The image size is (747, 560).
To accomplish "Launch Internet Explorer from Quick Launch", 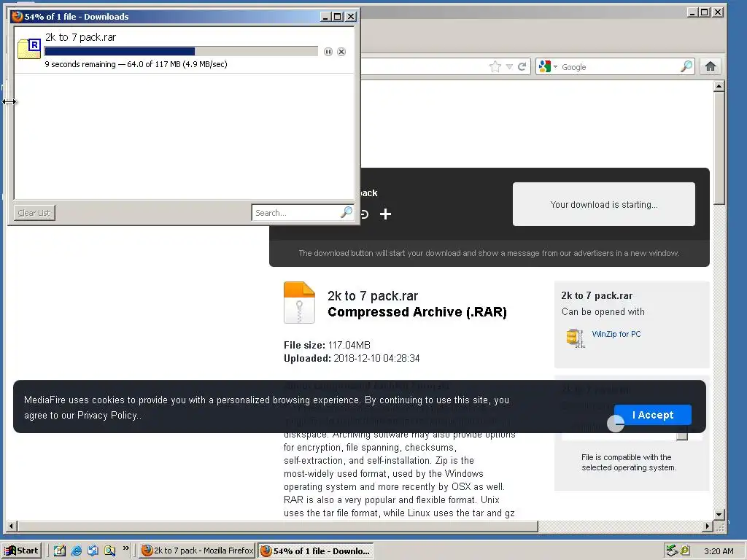I will point(76,551).
